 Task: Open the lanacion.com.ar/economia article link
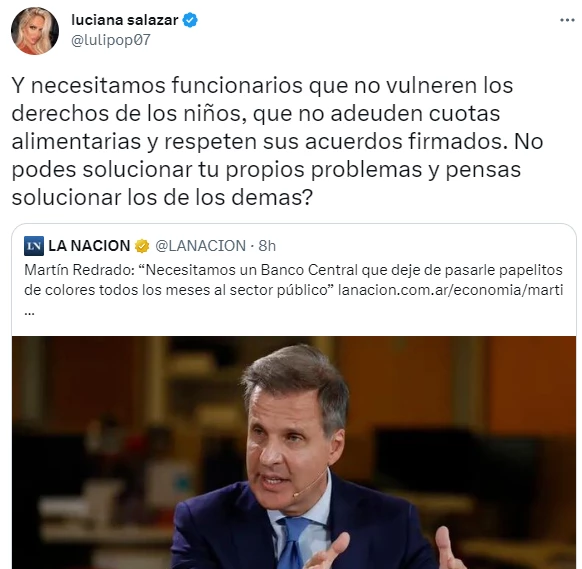pos(451,290)
